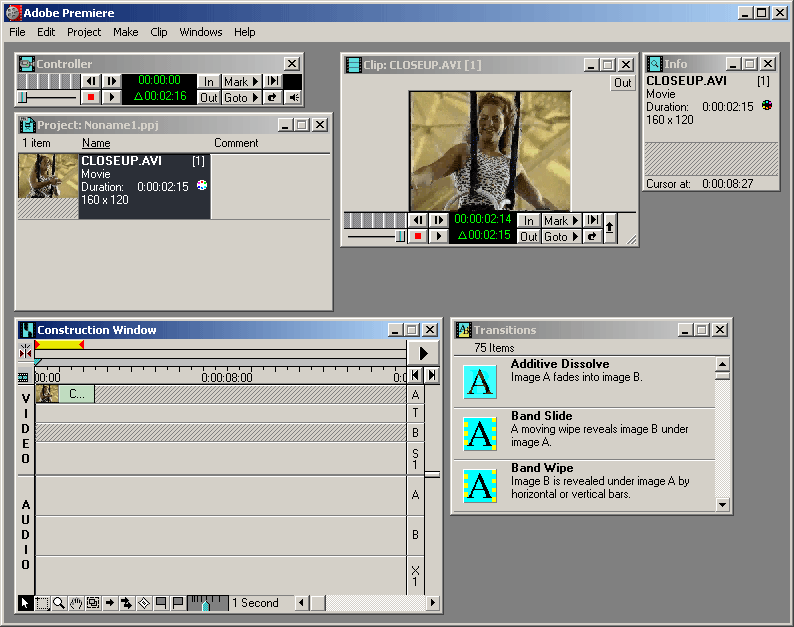Click the top-right Out button in Clip window
The image size is (794, 627).
(x=622, y=83)
